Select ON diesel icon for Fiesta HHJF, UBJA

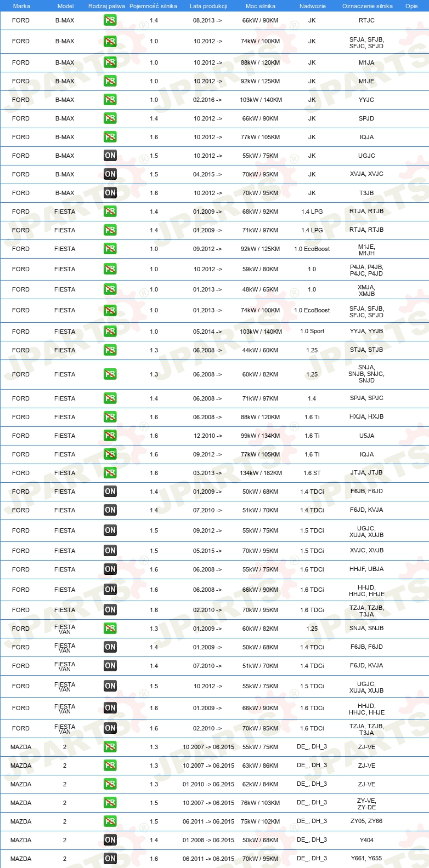point(110,569)
